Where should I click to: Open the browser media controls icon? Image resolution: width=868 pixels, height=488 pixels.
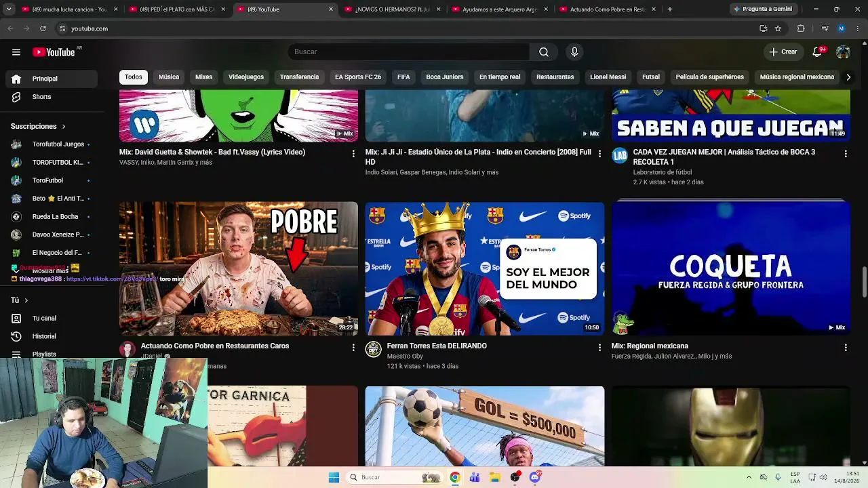[x=825, y=28]
